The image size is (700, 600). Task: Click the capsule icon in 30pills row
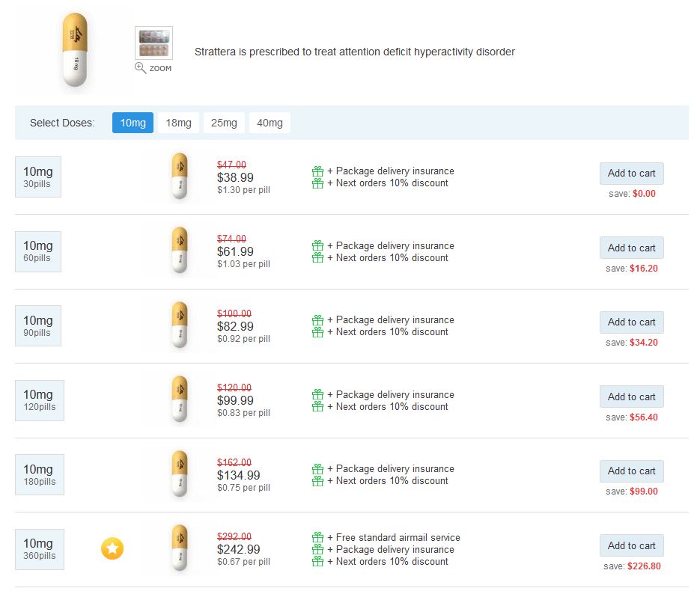180,177
